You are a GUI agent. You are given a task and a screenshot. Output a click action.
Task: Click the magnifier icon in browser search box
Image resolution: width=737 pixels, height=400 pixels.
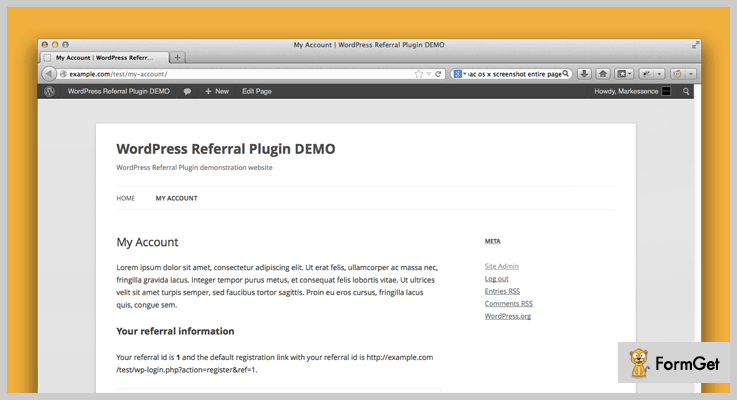(565, 73)
